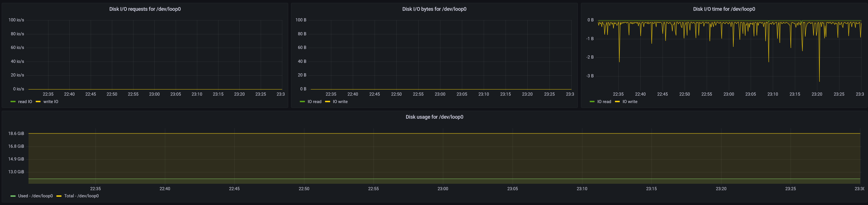The width and height of the screenshot is (868, 205).
Task: Click 23:15 time label in Disk I/O time
Action: 795,94
